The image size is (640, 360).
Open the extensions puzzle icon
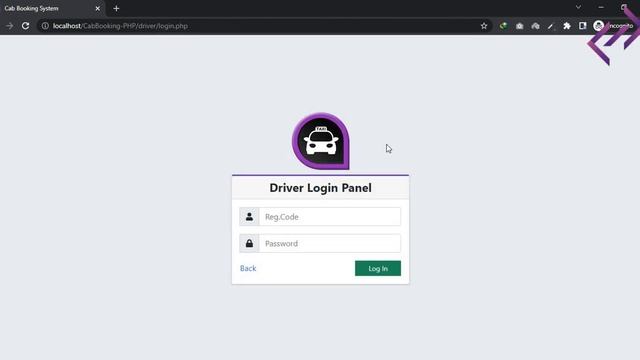pos(567,26)
